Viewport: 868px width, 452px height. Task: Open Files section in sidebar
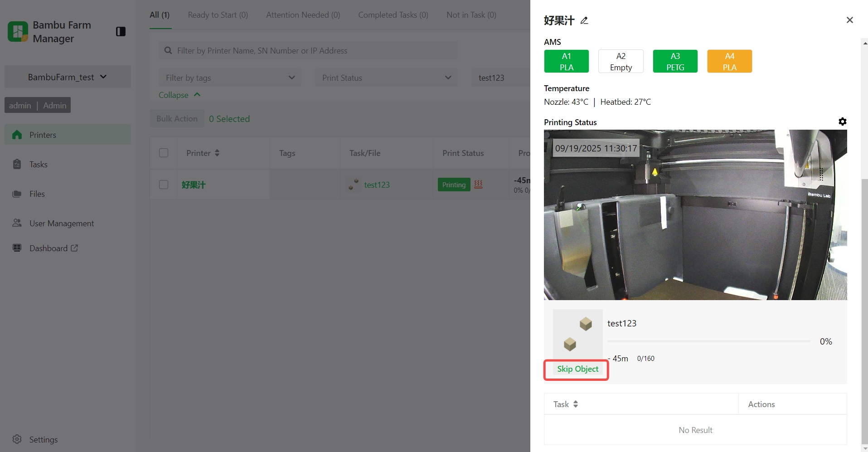pos(37,194)
